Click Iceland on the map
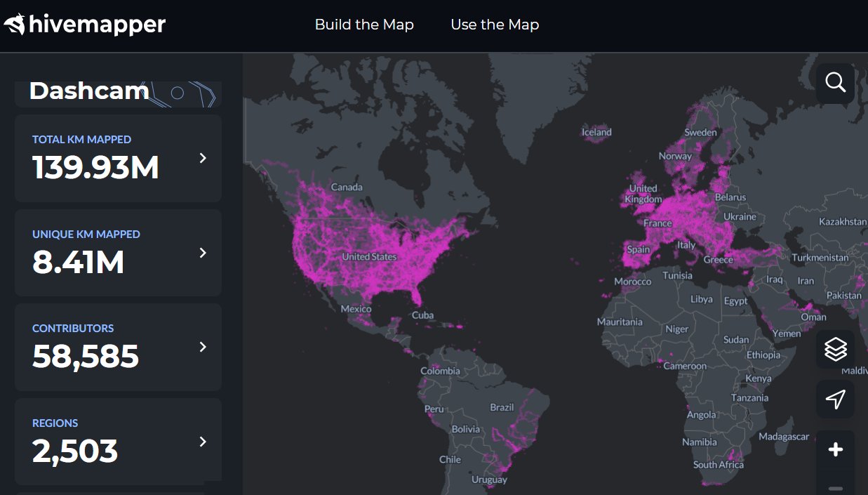This screenshot has height=495, width=868. pos(596,132)
